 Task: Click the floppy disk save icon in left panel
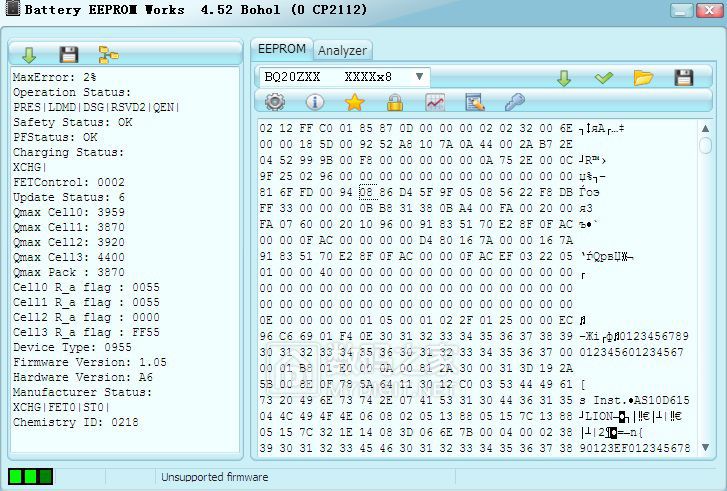click(x=69, y=55)
